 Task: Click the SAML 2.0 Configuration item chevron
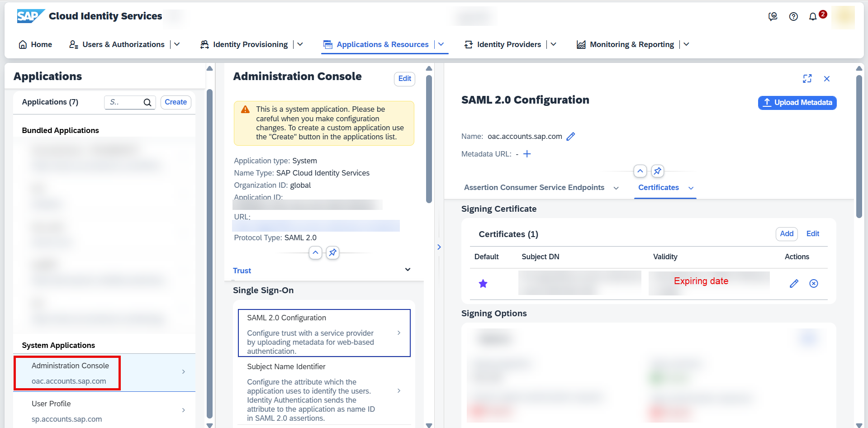pos(399,333)
